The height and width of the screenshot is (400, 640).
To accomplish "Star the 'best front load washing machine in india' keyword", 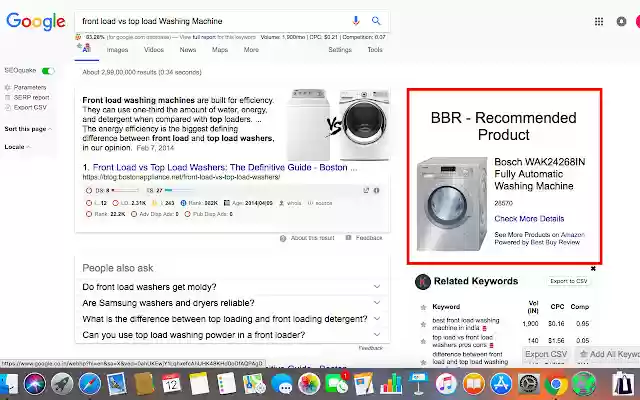I will point(423,324).
